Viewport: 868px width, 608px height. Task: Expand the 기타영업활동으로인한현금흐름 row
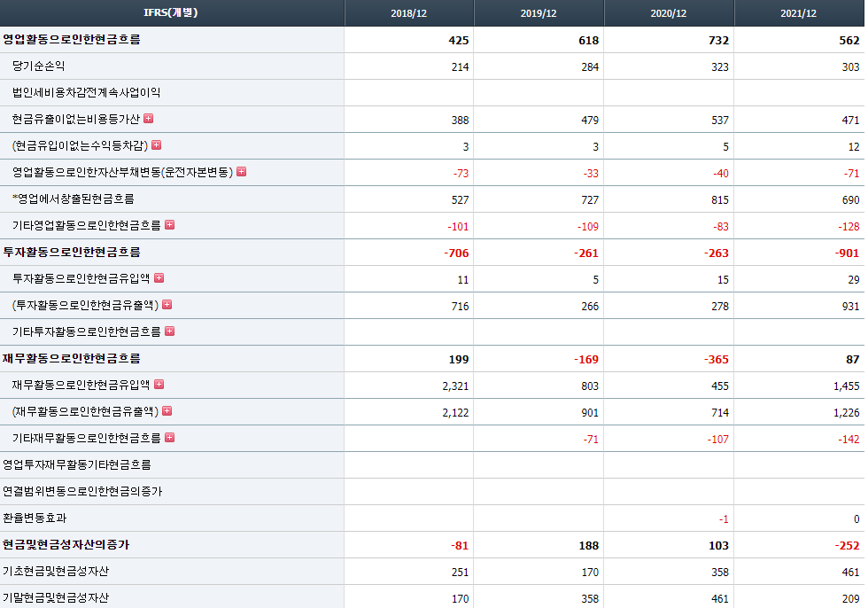[x=170, y=225]
